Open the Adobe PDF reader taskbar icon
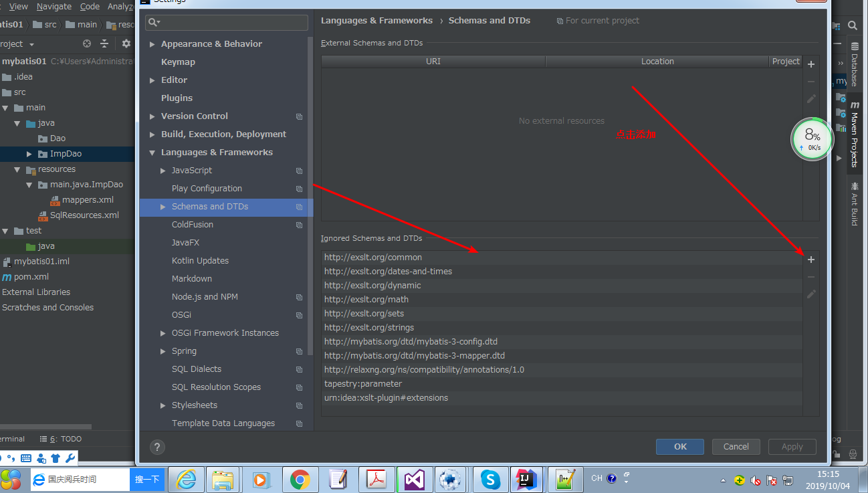The width and height of the screenshot is (868, 493). coord(376,479)
